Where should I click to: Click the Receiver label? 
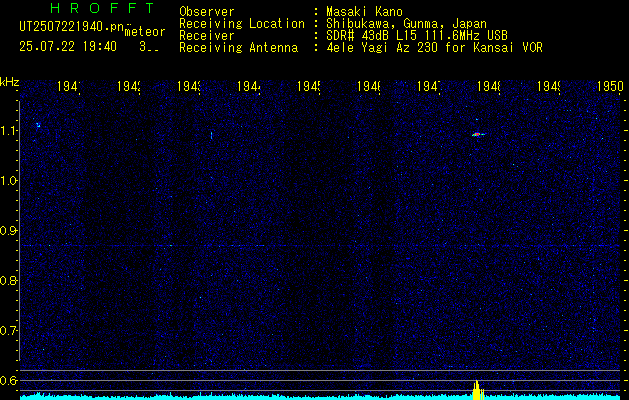207,36
